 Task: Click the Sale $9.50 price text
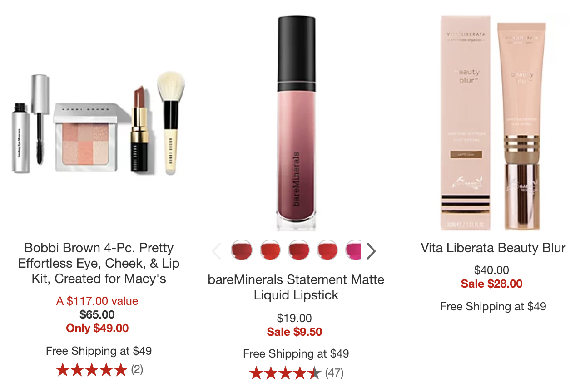coord(295,332)
